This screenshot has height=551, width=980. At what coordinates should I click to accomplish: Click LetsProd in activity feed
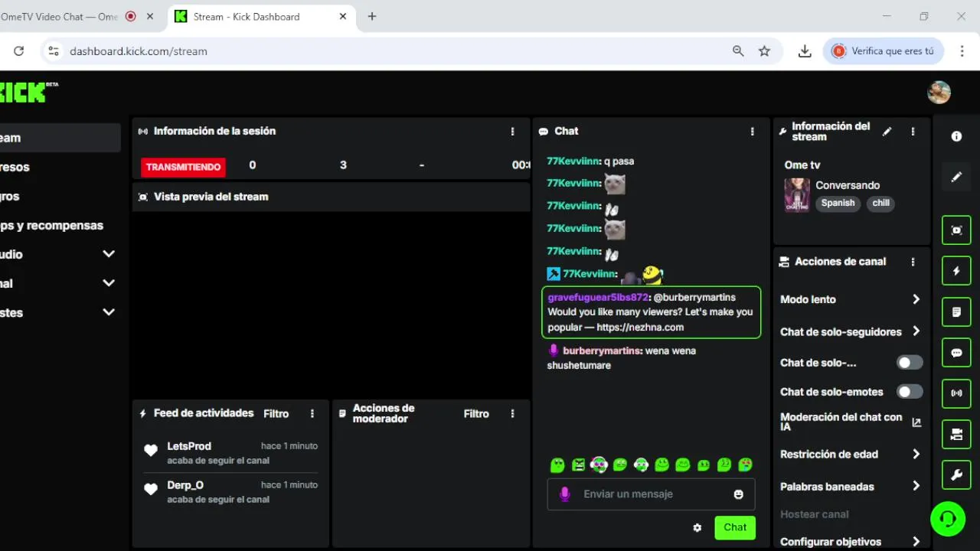click(189, 446)
